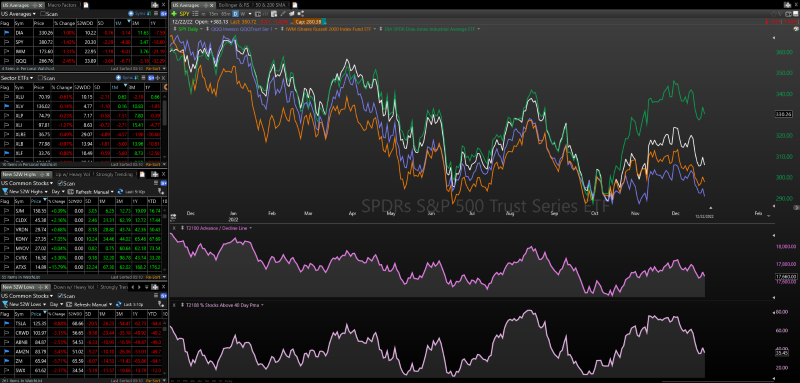The image size is (800, 383).
Task: Uncheck Scan in New 52W Highs panel
Action: pos(60,183)
